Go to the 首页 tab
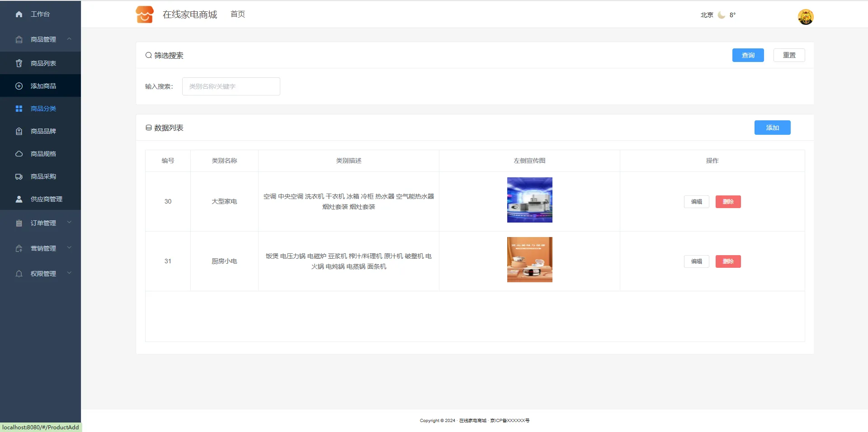Image resolution: width=868 pixels, height=432 pixels. pos(238,14)
